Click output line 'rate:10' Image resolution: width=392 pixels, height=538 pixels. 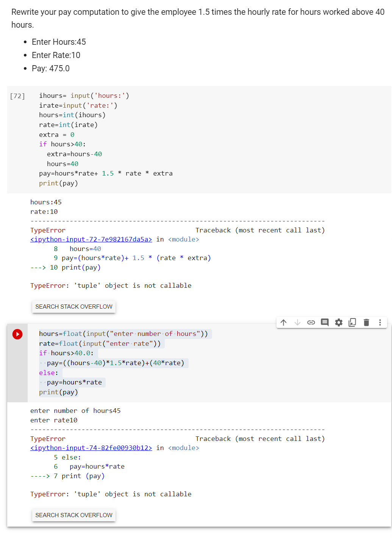44,212
